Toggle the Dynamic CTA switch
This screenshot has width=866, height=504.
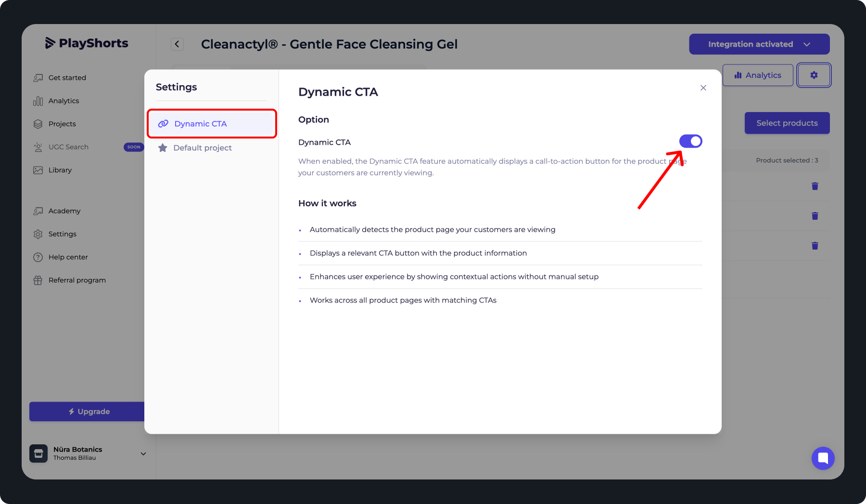tap(690, 141)
